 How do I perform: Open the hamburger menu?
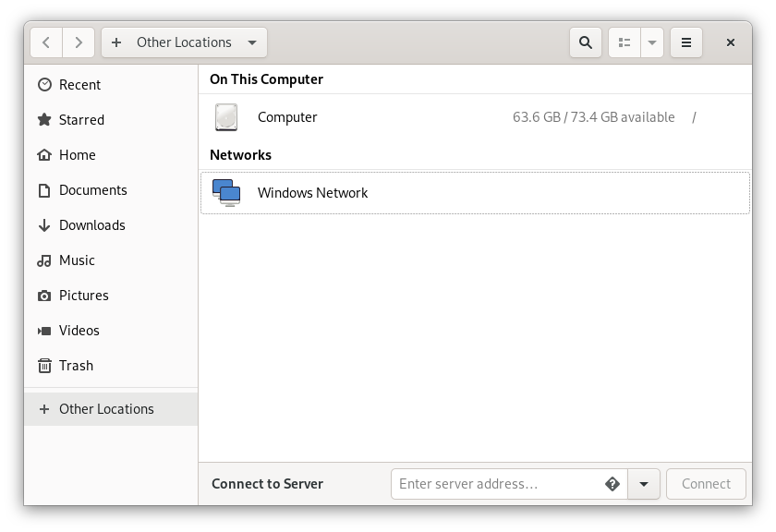point(685,42)
